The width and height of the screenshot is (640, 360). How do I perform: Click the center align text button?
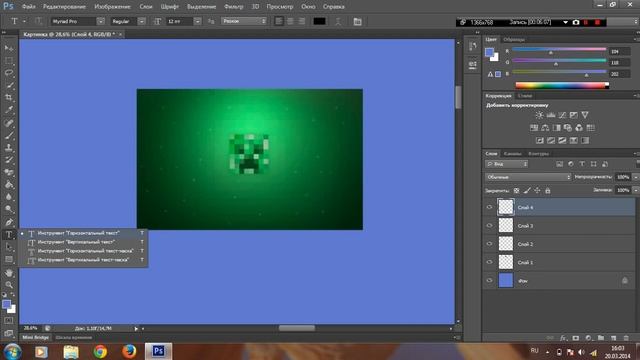point(290,21)
